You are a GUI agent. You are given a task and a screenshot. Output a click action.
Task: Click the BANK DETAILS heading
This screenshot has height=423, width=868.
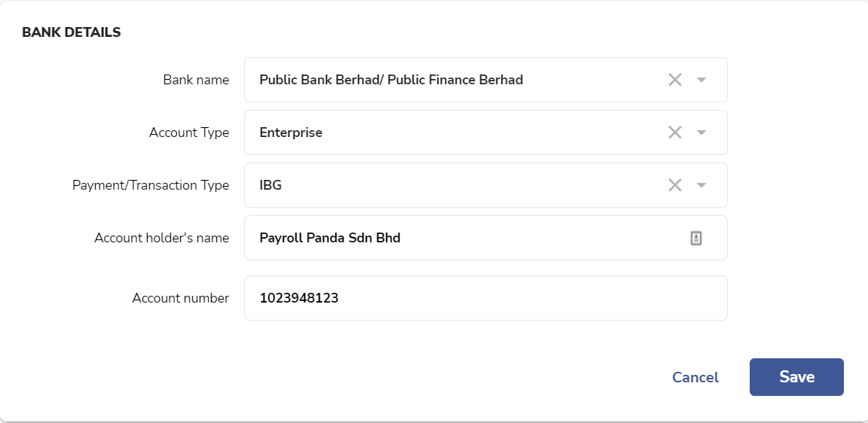click(72, 32)
